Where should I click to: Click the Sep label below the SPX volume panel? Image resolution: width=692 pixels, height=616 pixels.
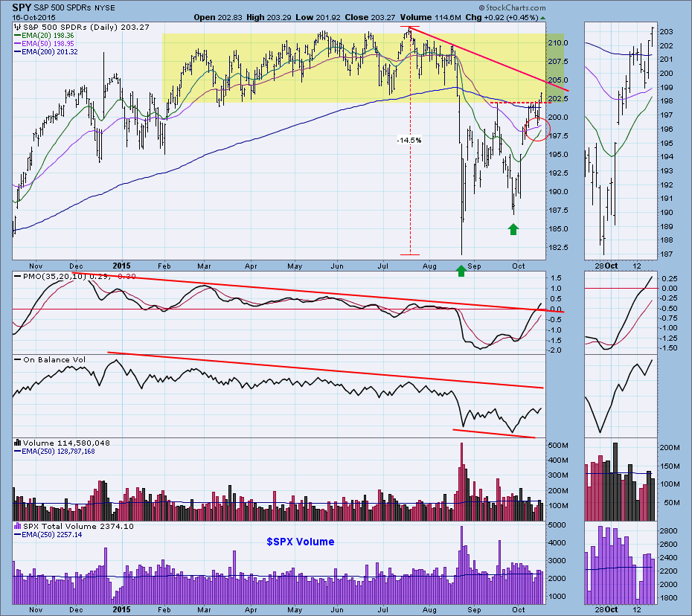coord(475,610)
